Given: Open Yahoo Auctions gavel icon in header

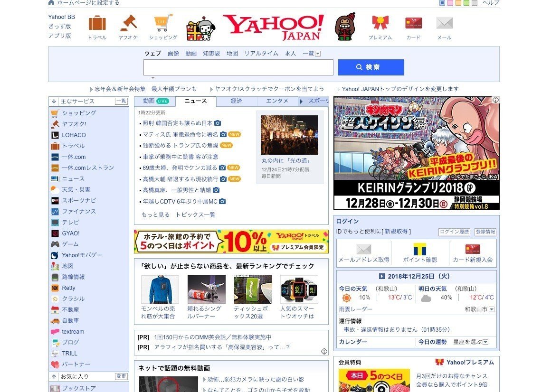Looking at the screenshot, I should 129,23.
